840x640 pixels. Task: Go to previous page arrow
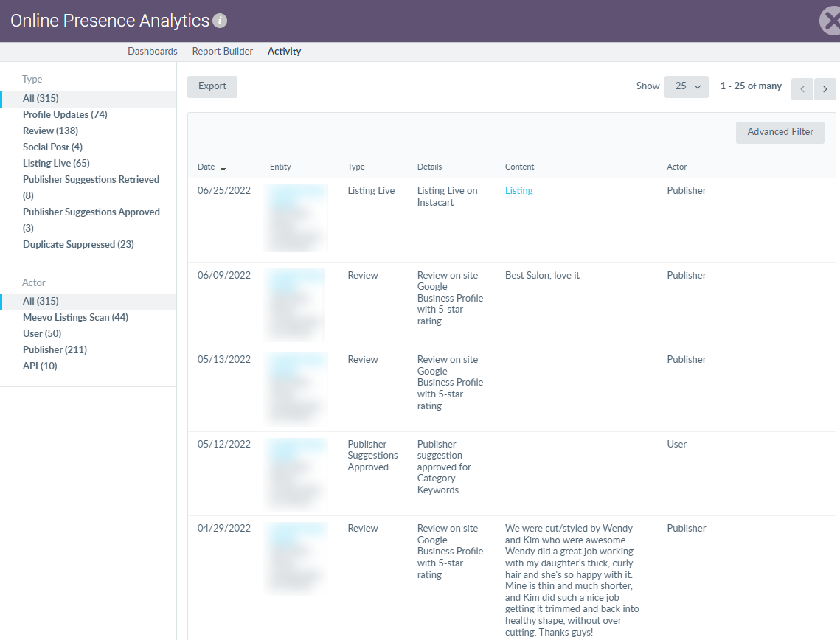click(802, 89)
